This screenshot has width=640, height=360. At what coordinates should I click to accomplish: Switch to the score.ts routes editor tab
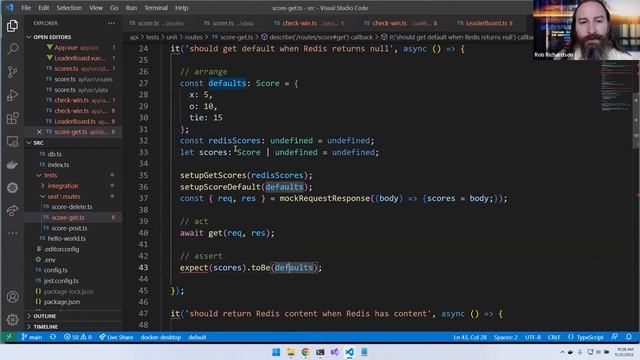point(157,23)
